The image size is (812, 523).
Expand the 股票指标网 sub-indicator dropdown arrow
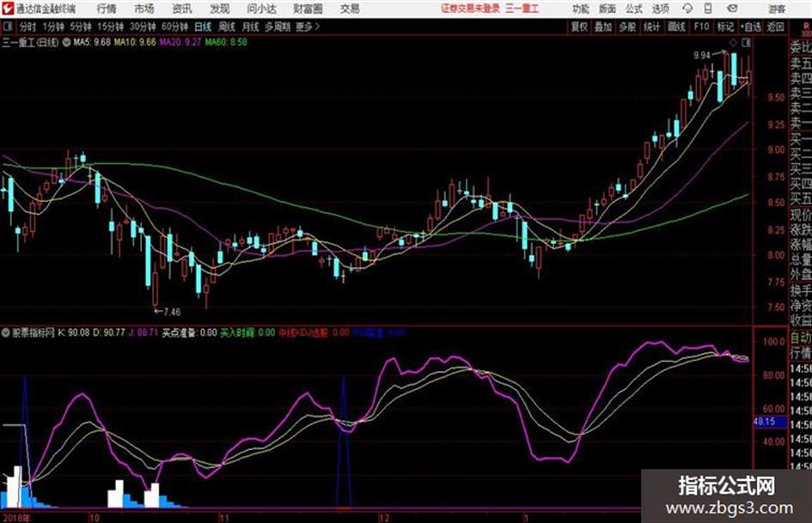coord(5,332)
